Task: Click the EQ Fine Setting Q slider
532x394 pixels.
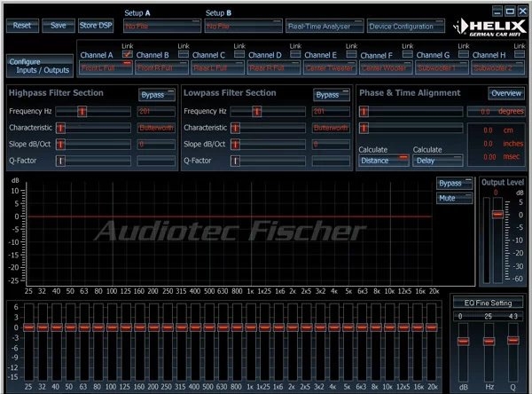Action: [x=512, y=340]
